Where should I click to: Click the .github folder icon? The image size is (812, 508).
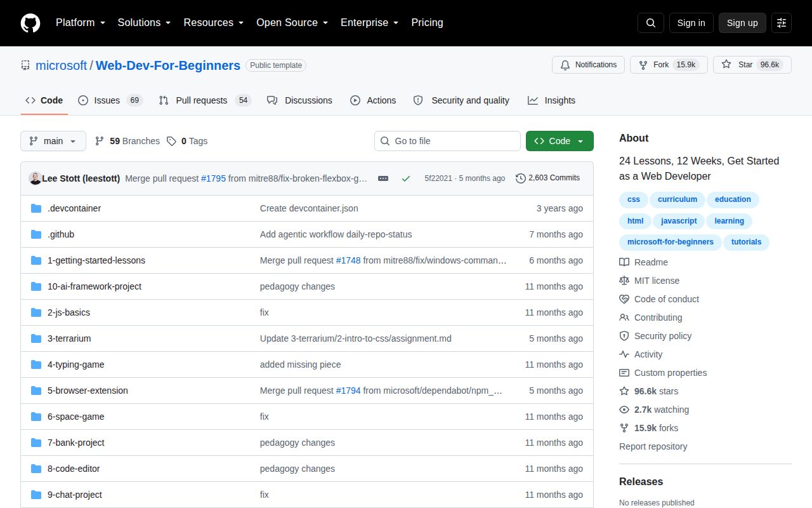click(36, 234)
